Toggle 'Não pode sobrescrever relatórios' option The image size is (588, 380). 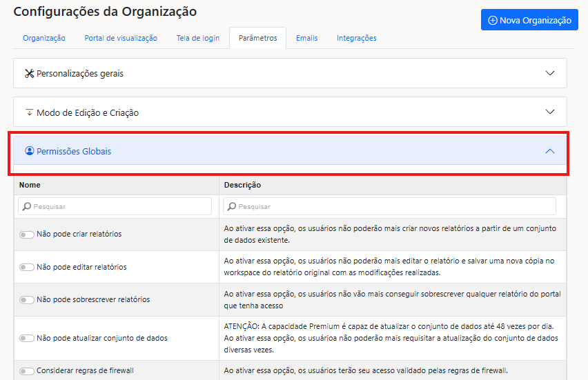coord(27,300)
